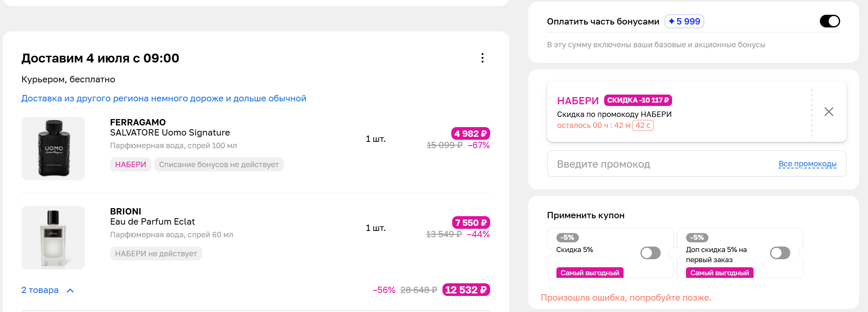The image size is (868, 312).
Task: Open the delivery from another region notice link
Action: 164,98
